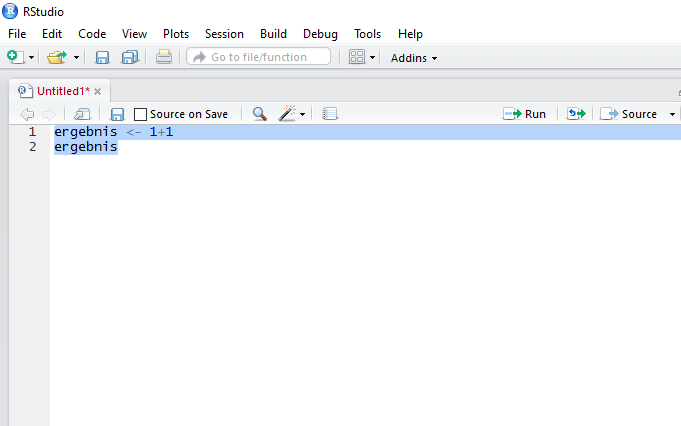Click the Print icon
The image size is (681, 426).
[164, 58]
